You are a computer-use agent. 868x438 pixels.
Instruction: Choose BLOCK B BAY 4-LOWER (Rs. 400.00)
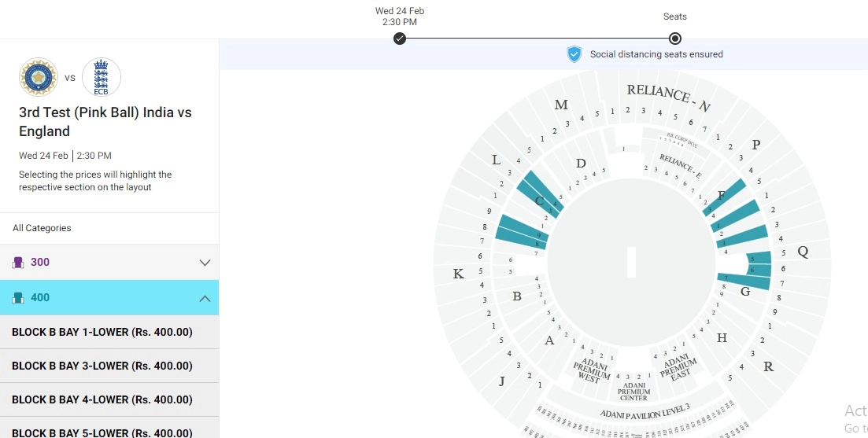[102, 399]
